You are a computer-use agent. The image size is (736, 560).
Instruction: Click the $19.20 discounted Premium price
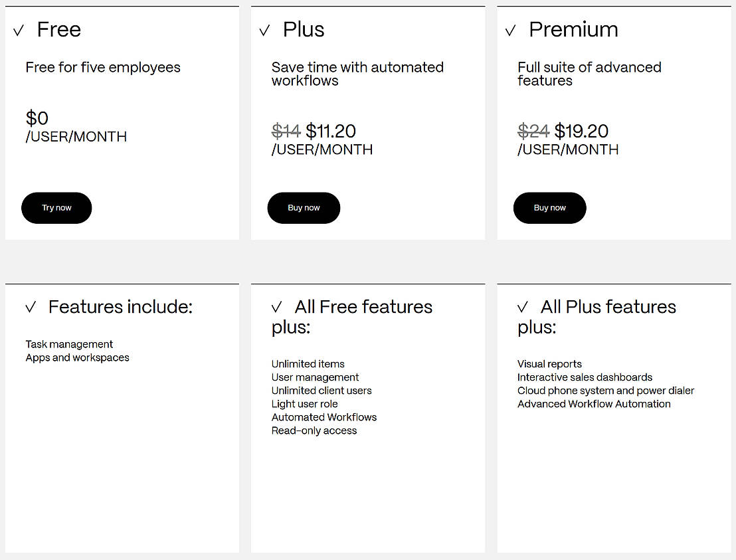[x=581, y=132]
